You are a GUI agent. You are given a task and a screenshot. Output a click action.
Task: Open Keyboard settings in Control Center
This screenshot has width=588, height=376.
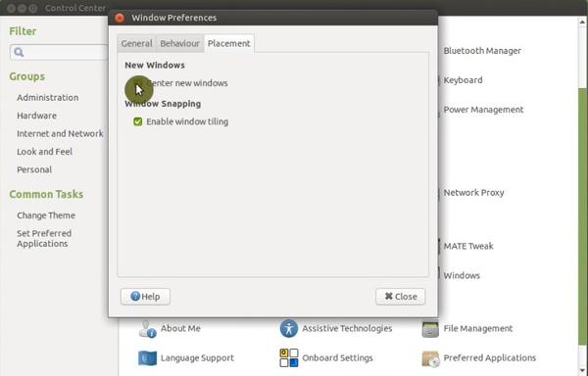(x=463, y=80)
